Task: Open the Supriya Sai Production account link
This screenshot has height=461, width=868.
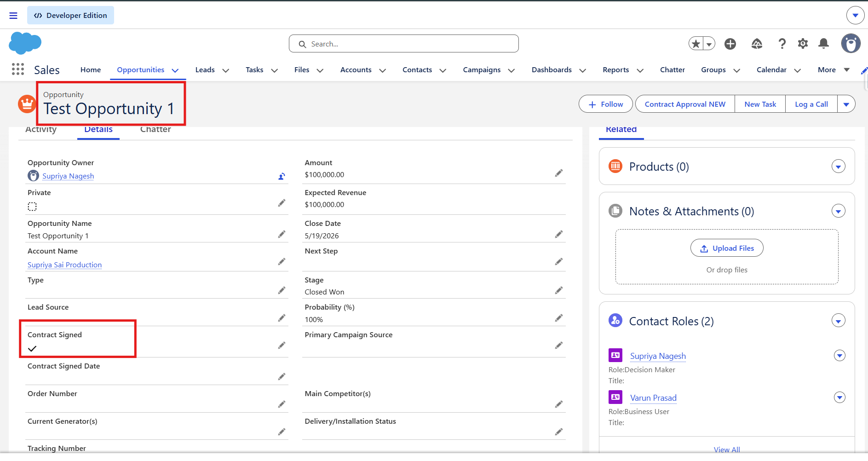Action: click(64, 265)
